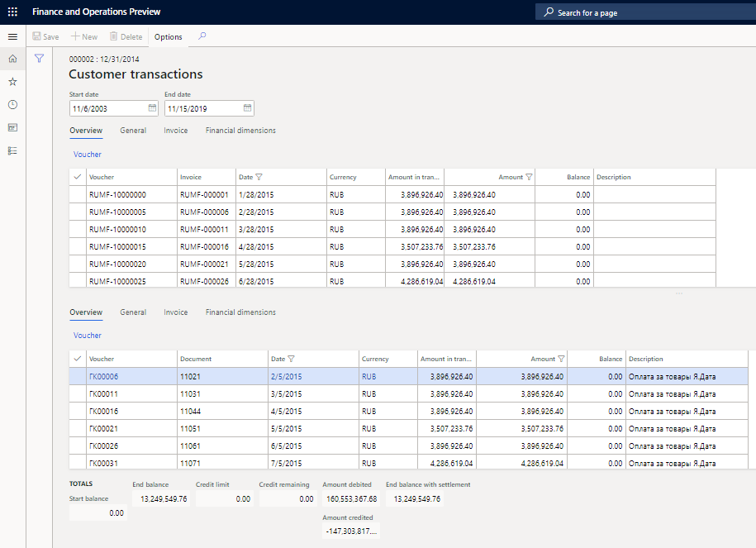Open the End date calendar dropdown
This screenshot has width=756, height=548.
(245, 108)
